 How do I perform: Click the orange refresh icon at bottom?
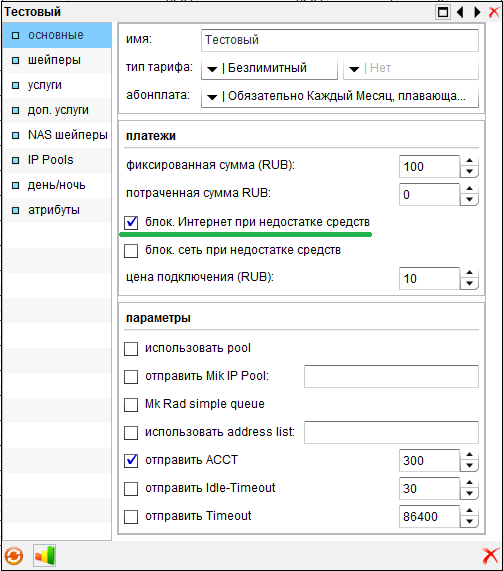14,556
